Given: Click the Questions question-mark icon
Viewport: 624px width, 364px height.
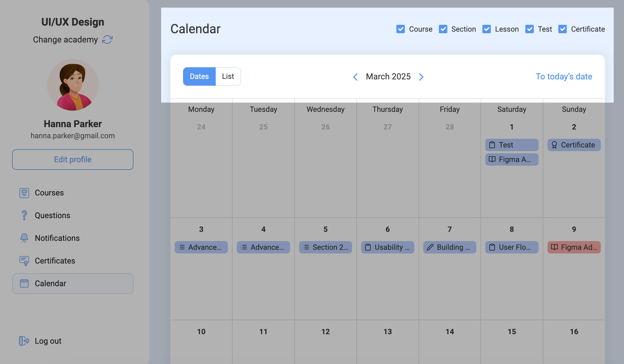Looking at the screenshot, I should [24, 215].
